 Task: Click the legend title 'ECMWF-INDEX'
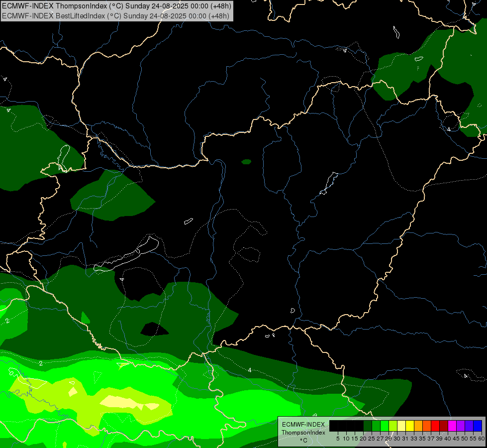click(x=303, y=425)
